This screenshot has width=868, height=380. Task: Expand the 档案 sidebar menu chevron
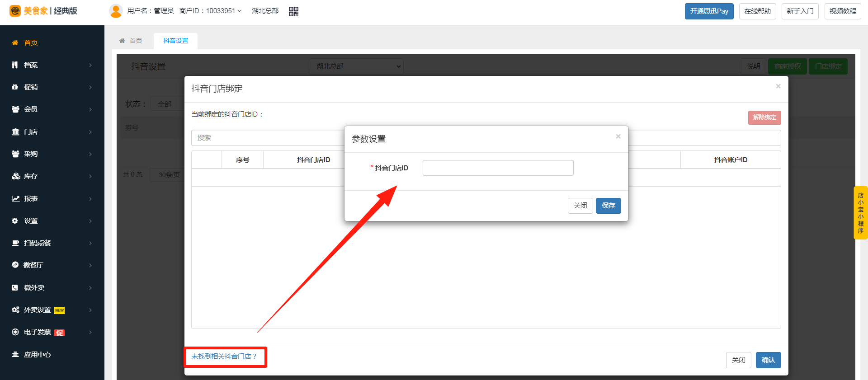(x=90, y=65)
